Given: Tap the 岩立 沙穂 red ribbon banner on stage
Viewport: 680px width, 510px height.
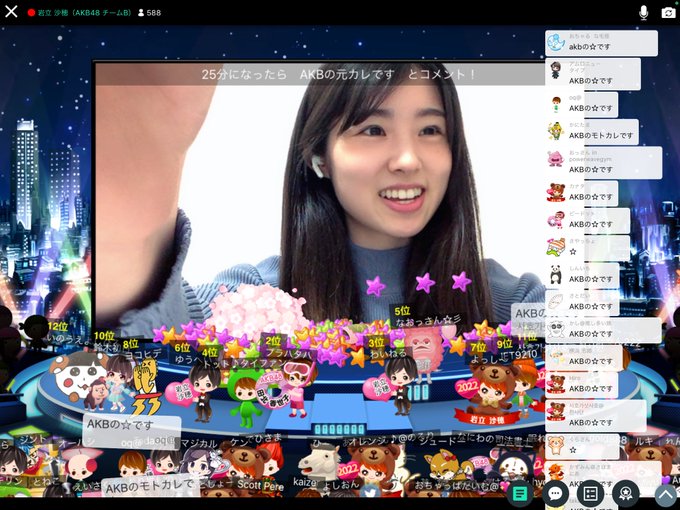Looking at the screenshot, I should (487, 419).
